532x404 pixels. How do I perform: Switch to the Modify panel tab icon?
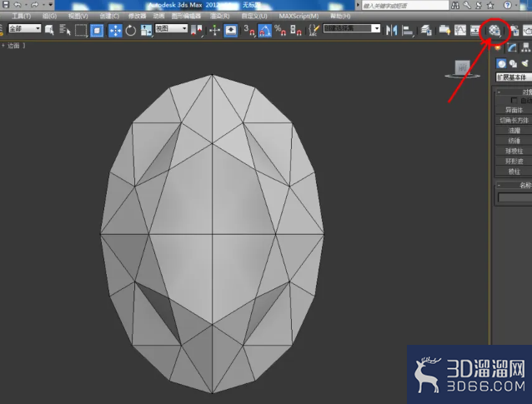pos(512,47)
